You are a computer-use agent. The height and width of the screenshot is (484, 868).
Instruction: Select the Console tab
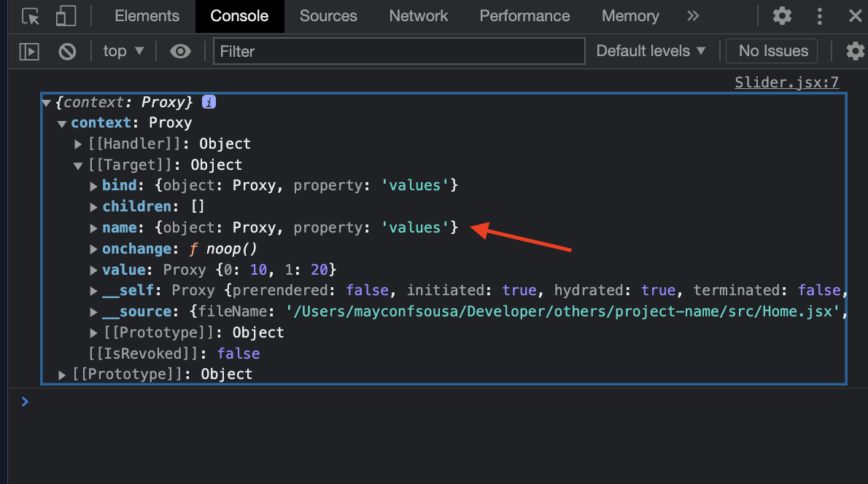pyautogui.click(x=239, y=16)
